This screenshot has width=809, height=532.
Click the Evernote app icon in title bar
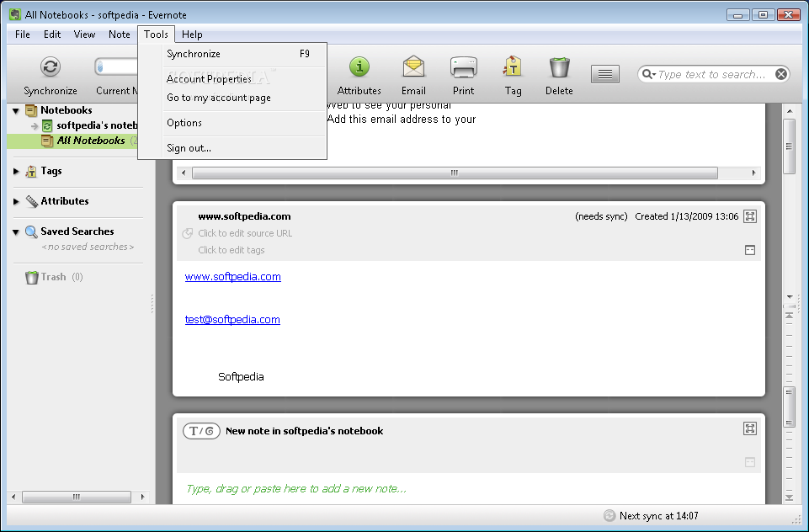[x=15, y=14]
